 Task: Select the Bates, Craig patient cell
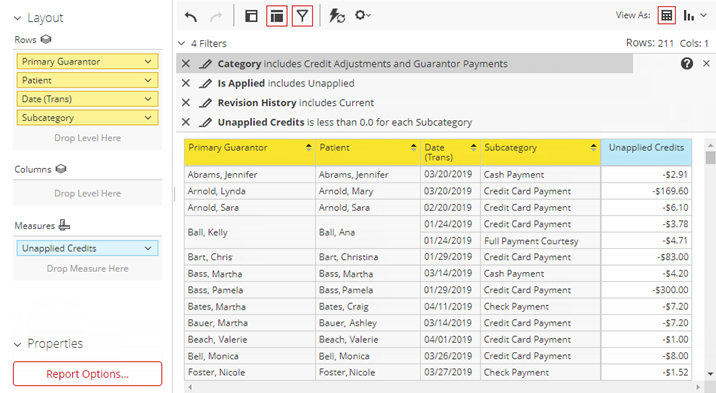tap(368, 306)
